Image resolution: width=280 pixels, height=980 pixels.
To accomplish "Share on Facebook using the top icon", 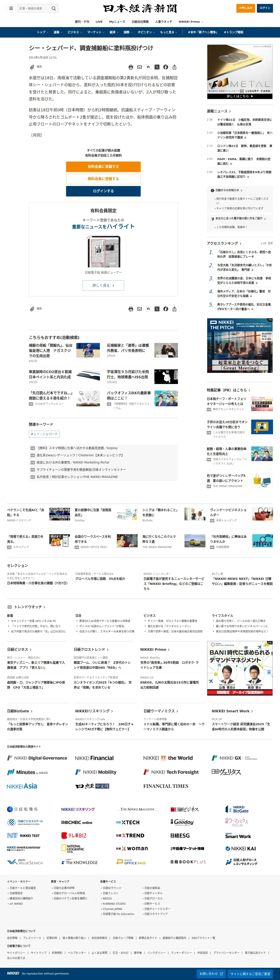I will click(166, 67).
